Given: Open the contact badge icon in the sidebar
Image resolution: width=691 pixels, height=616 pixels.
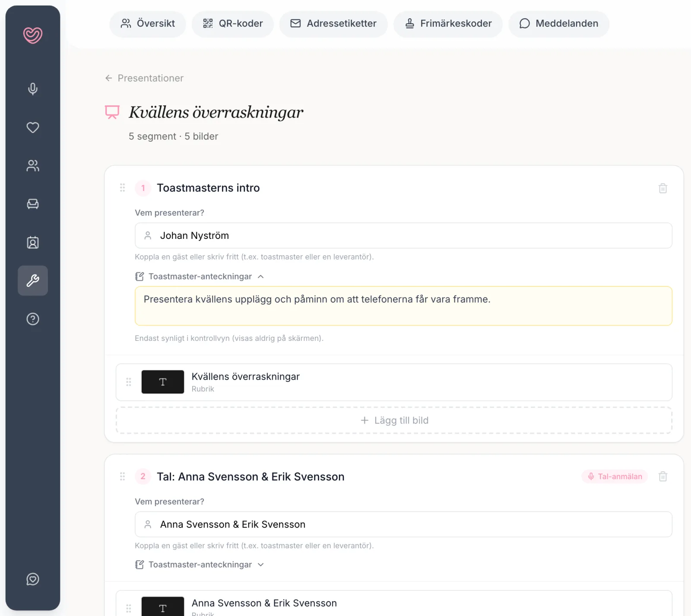Looking at the screenshot, I should pyautogui.click(x=33, y=242).
